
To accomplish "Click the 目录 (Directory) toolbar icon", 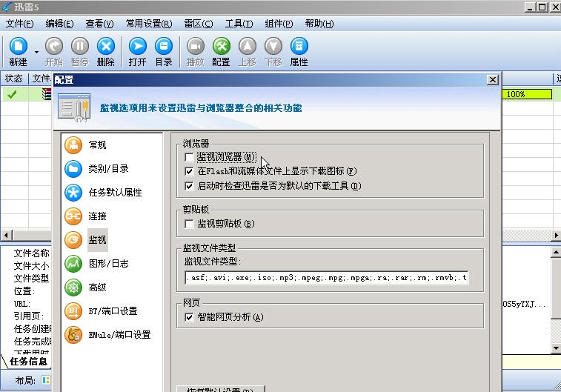I will (x=164, y=47).
